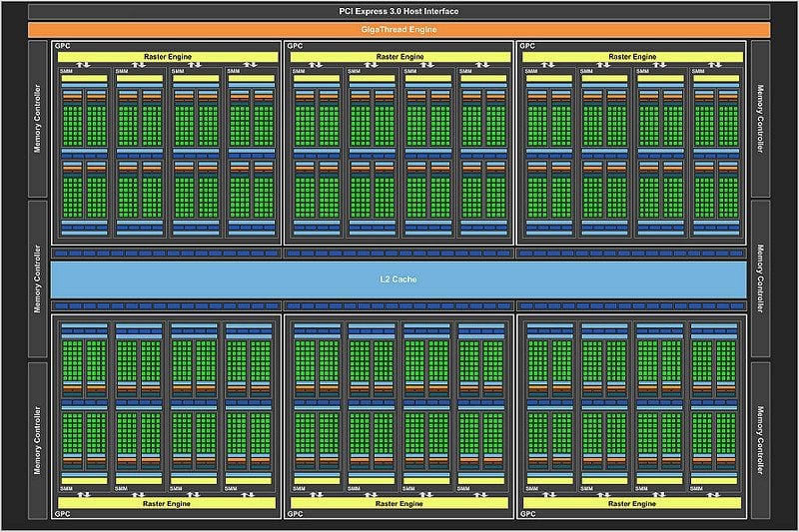Click the GPC label of the bottom-right cluster
The image size is (799, 532).
(527, 514)
